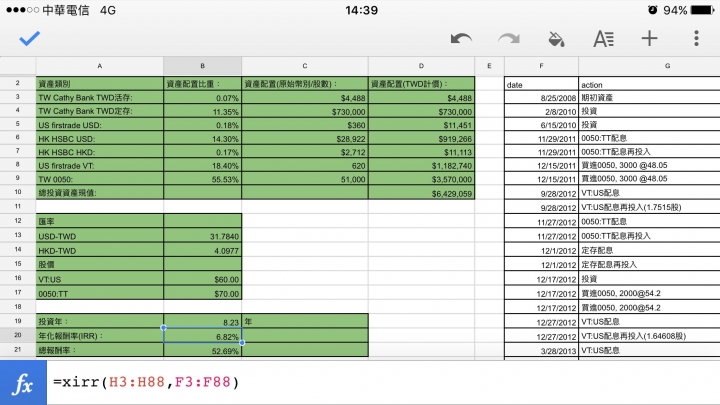Select the 51,000 shares cell
The height and width of the screenshot is (405, 720).
pyautogui.click(x=305, y=179)
